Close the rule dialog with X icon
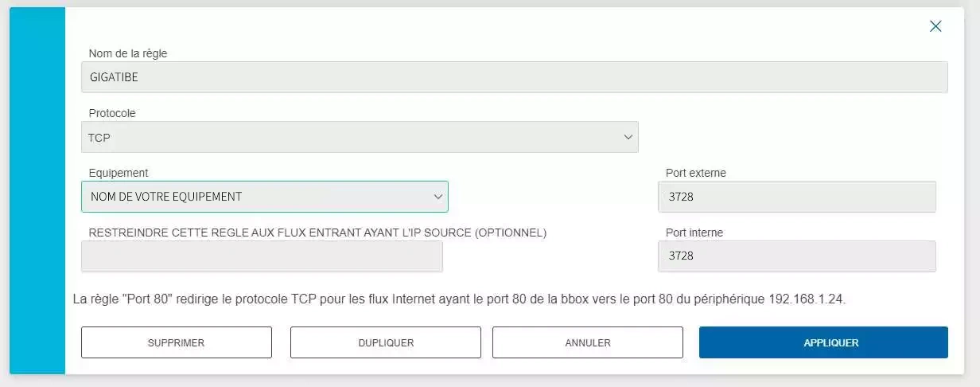Screen dimensions: 980x387 coord(935,26)
